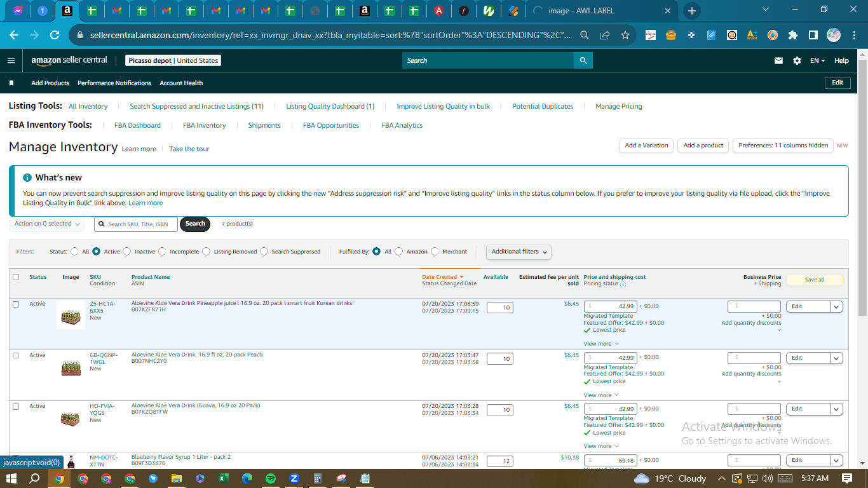Screen dimensions: 868x488
Task: Open the EN language dropdown
Action: 817,60
